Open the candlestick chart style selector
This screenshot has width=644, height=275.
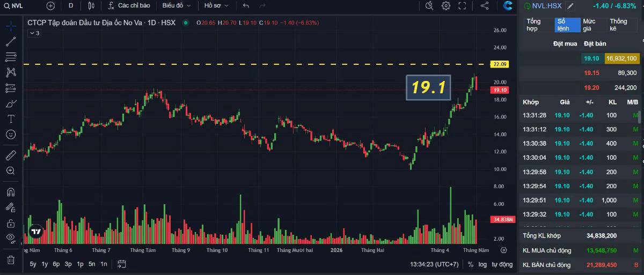[x=91, y=6]
